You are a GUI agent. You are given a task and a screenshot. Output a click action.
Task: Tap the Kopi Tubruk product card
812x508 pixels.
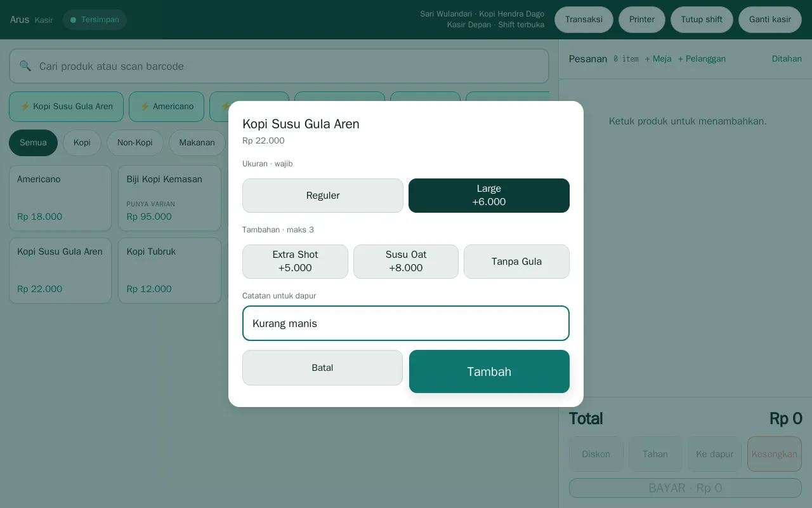169,271
